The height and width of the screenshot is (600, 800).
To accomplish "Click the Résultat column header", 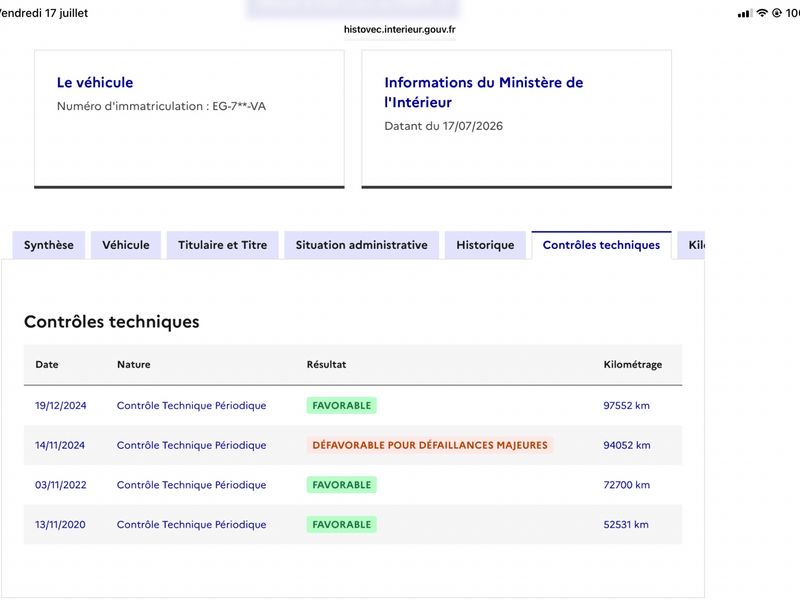I will 326,364.
